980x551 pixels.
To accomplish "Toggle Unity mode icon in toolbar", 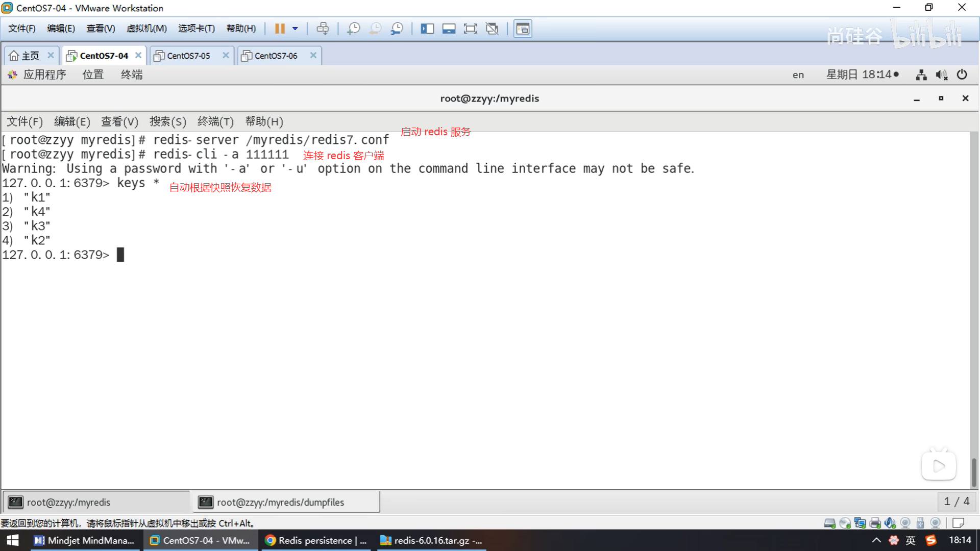I will 492,29.
